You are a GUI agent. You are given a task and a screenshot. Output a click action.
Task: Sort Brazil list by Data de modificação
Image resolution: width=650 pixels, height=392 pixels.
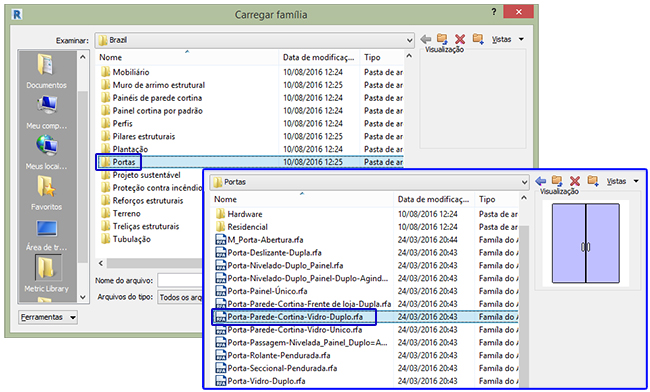pyautogui.click(x=319, y=57)
